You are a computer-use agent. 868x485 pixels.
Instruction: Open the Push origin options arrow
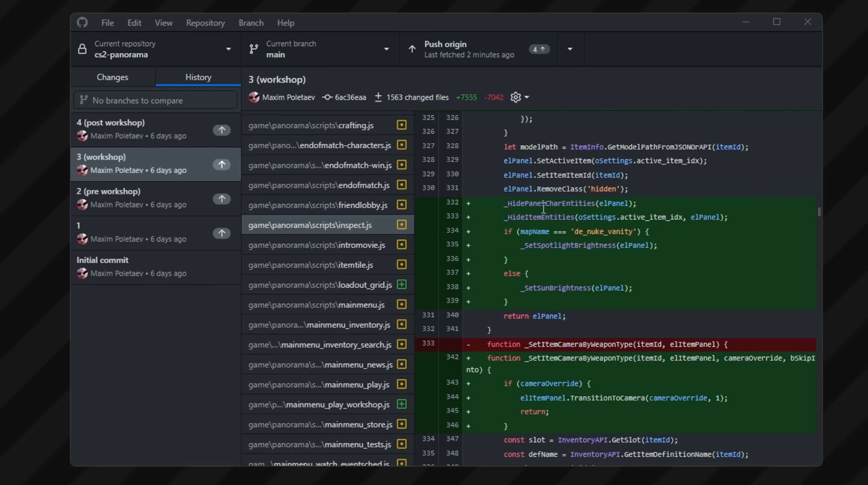click(570, 49)
